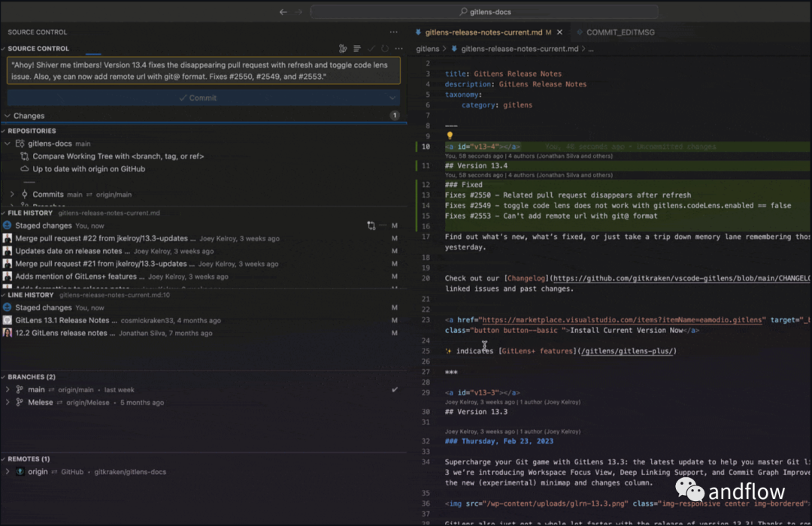Click avatar for Merge pull request #22
The image size is (812, 526).
[8, 238]
